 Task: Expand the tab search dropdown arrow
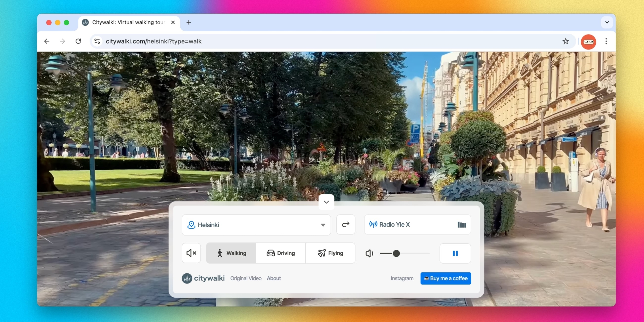pos(607,22)
